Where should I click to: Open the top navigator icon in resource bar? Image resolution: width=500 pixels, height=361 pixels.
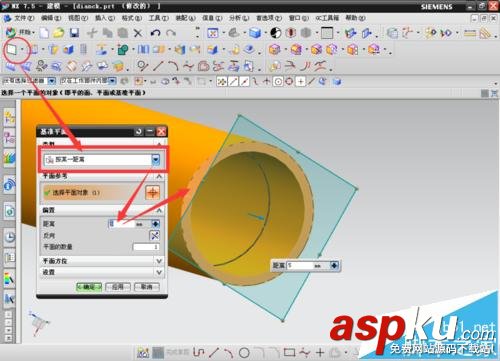10,117
